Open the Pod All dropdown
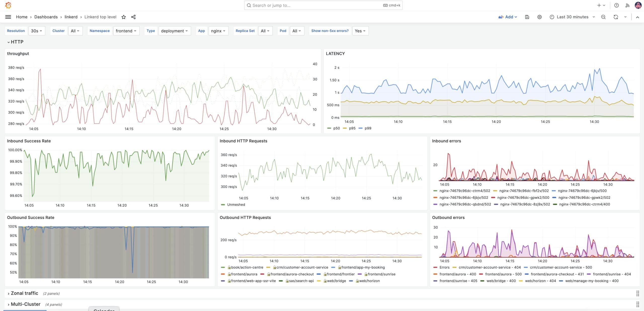Image resolution: width=644 pixels, height=311 pixels. coord(297,31)
